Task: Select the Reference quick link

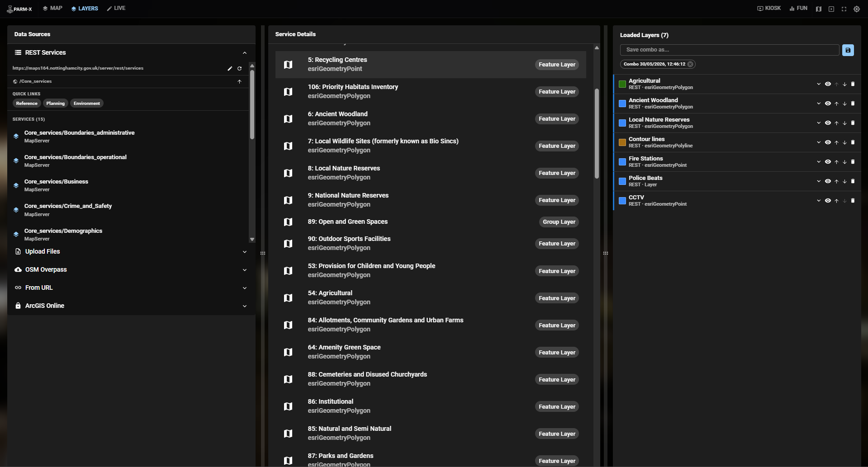Action: pyautogui.click(x=27, y=104)
